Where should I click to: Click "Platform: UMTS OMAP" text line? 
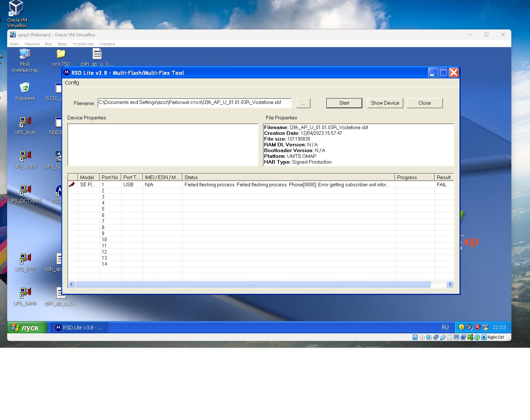click(x=290, y=156)
